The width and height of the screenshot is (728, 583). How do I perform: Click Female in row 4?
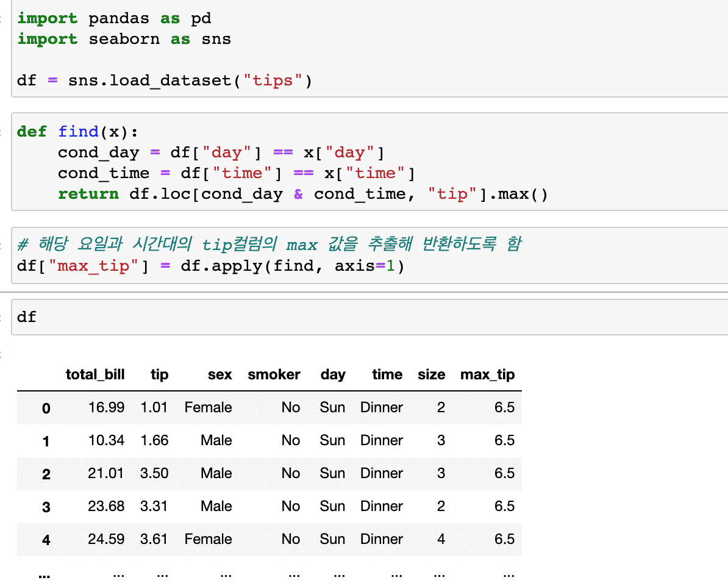[208, 539]
